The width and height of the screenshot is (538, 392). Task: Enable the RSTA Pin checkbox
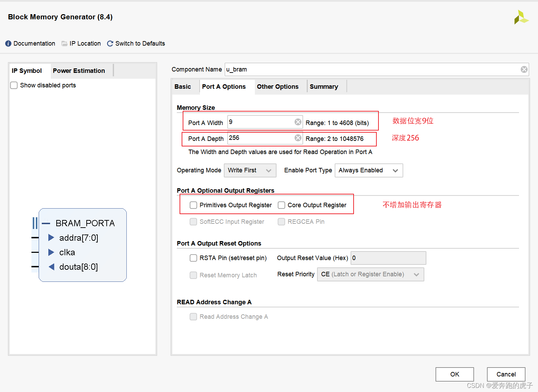(193, 258)
